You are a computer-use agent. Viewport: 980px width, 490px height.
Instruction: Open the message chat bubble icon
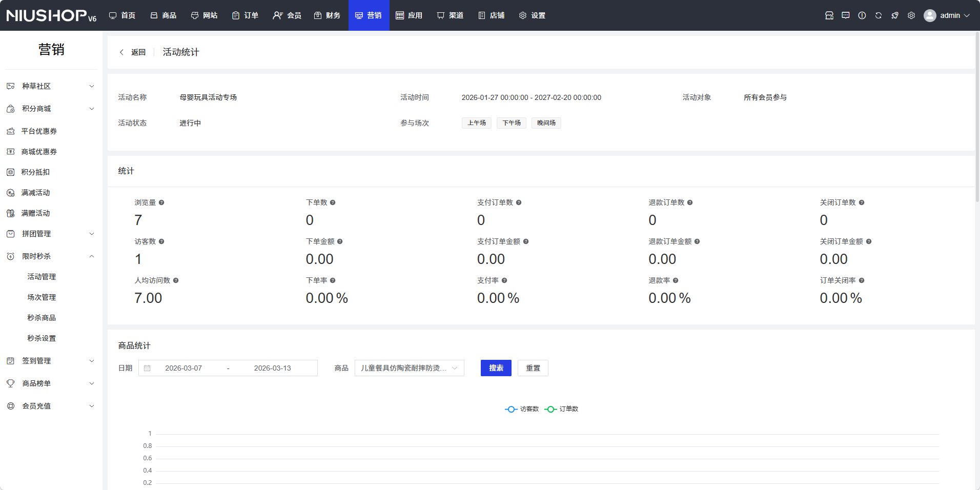click(845, 15)
